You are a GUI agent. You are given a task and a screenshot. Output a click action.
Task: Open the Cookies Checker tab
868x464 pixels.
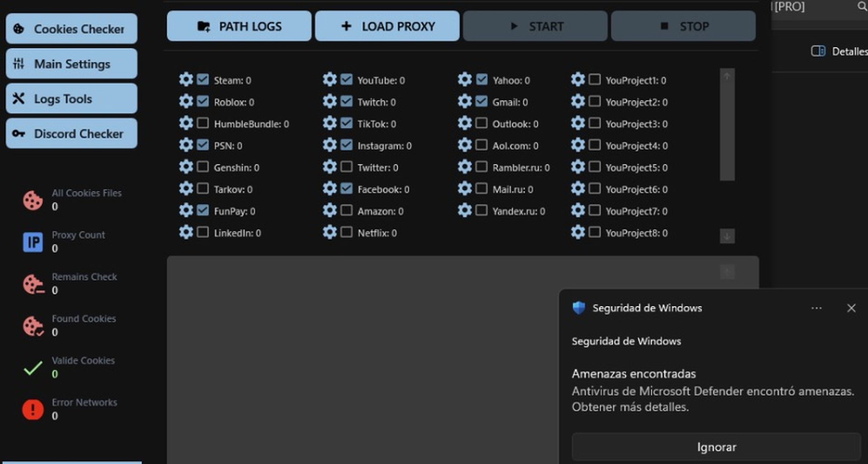click(71, 28)
